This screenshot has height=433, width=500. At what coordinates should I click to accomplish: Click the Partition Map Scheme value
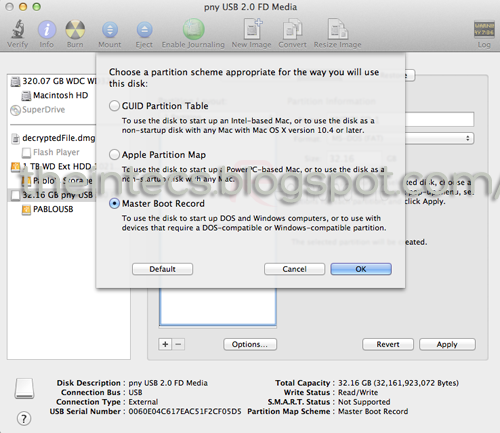(x=373, y=411)
